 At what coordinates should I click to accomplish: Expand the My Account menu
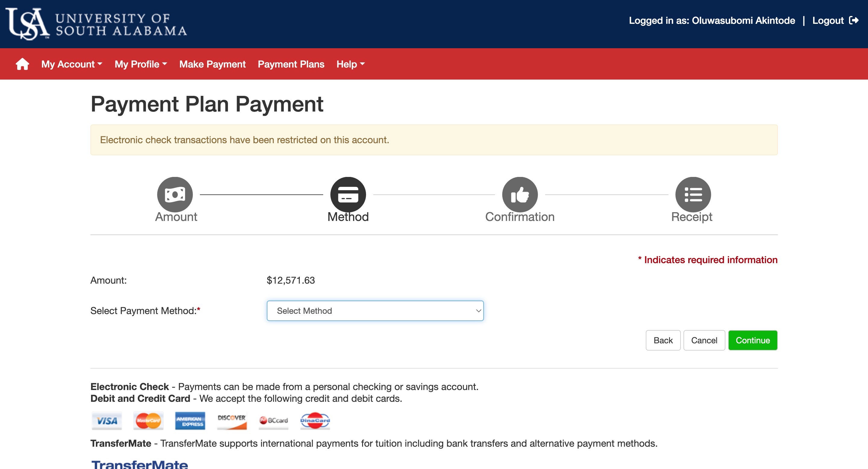coord(71,64)
